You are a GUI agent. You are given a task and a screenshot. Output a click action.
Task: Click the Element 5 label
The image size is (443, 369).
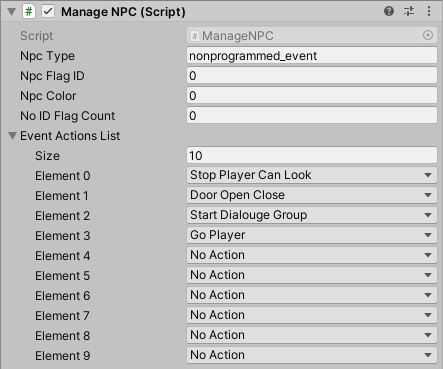pos(63,276)
